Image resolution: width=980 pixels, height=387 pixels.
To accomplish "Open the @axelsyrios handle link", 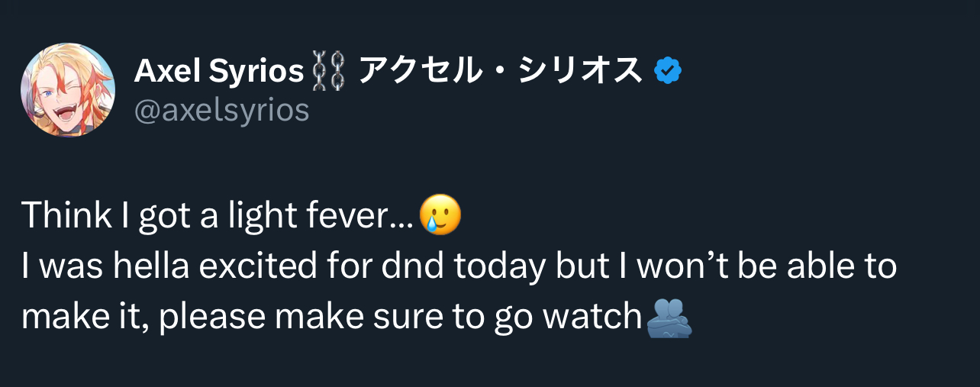I will coord(221,111).
